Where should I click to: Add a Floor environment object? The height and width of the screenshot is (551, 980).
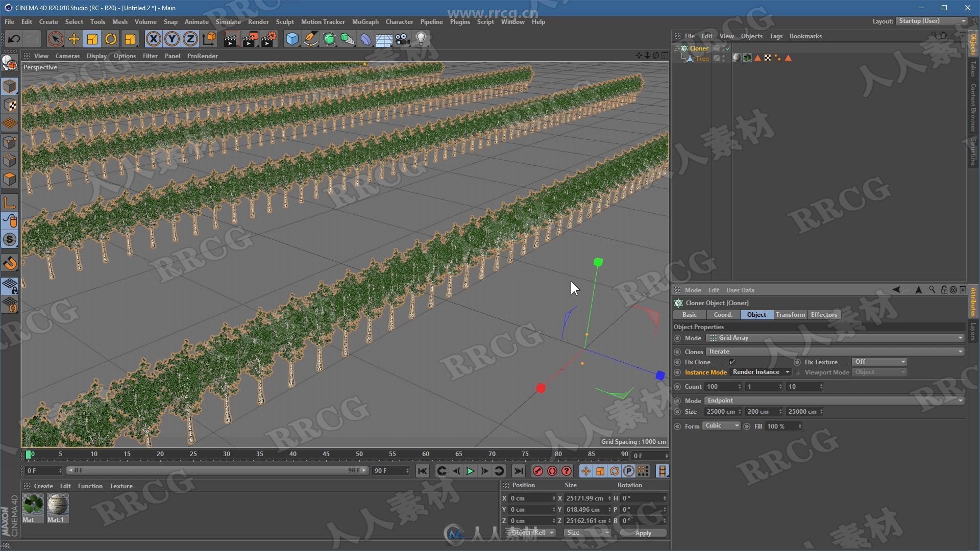tap(384, 39)
